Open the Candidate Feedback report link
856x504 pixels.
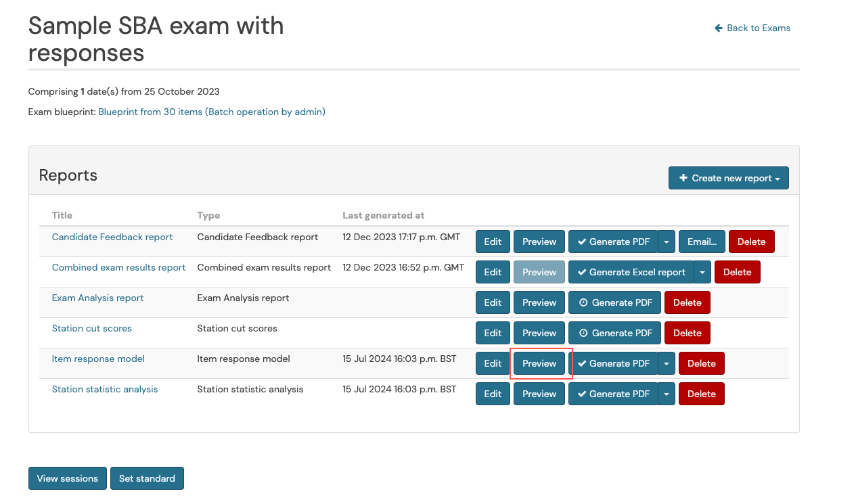112,237
